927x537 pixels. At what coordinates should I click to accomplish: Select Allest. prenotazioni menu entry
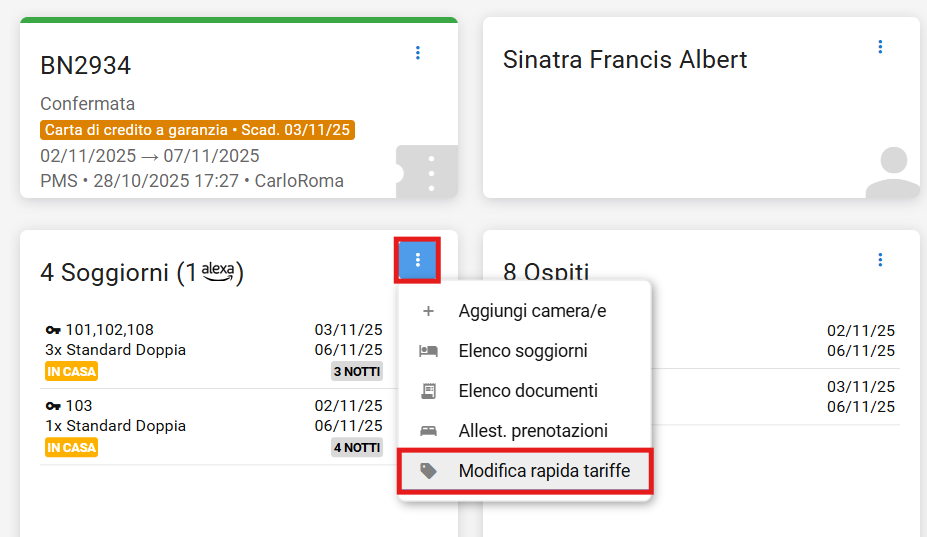click(533, 431)
